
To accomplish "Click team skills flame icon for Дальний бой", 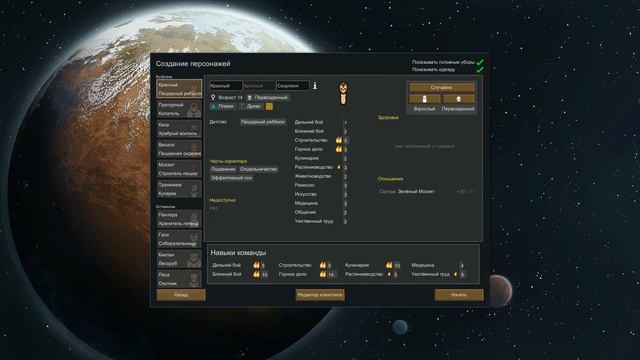I will (x=256, y=265).
